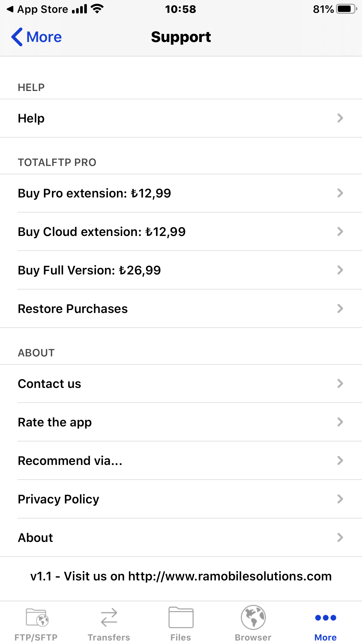Open Recommend via... sharing option

click(x=181, y=461)
